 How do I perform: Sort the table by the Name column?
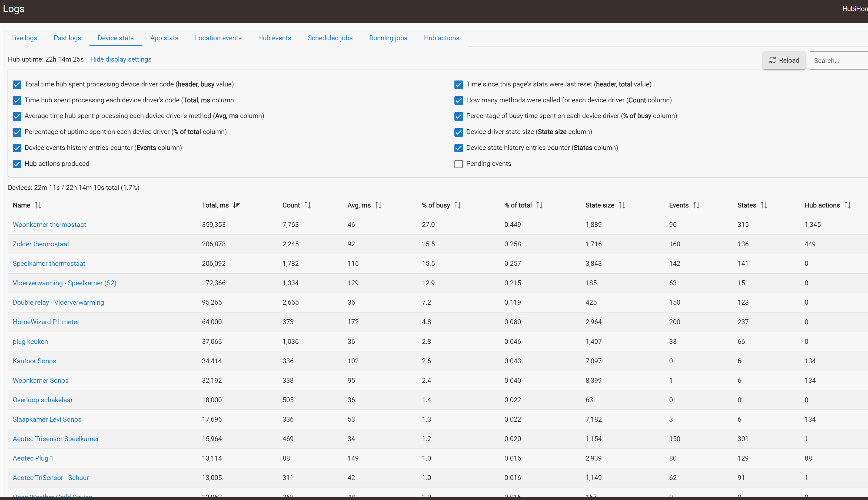click(x=38, y=205)
